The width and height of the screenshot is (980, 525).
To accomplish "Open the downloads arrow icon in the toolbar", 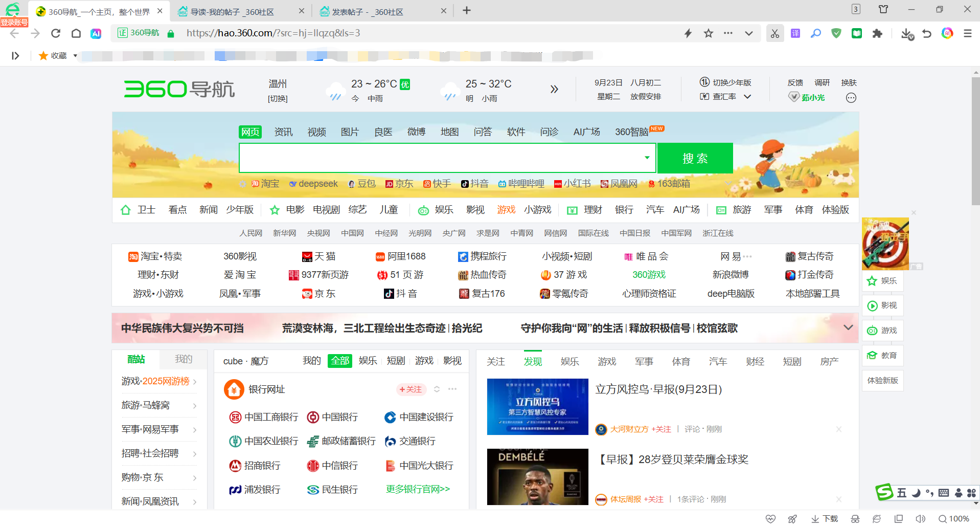I will pyautogui.click(x=906, y=33).
